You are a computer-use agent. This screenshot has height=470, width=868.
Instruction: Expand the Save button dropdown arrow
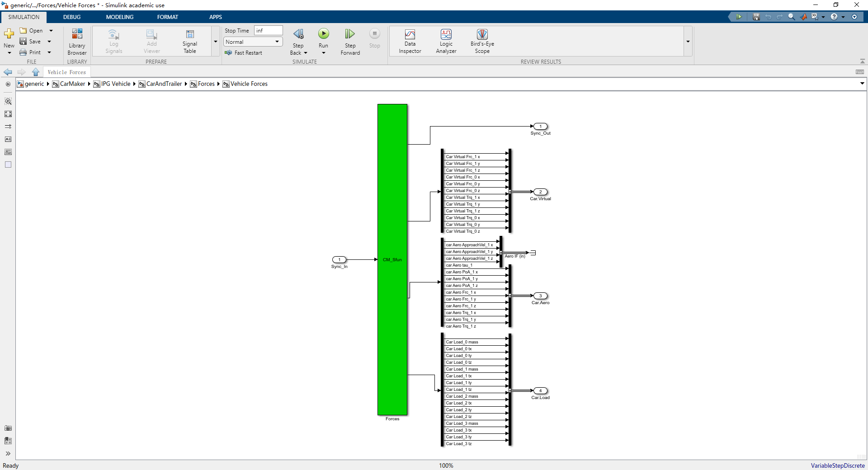pos(49,42)
